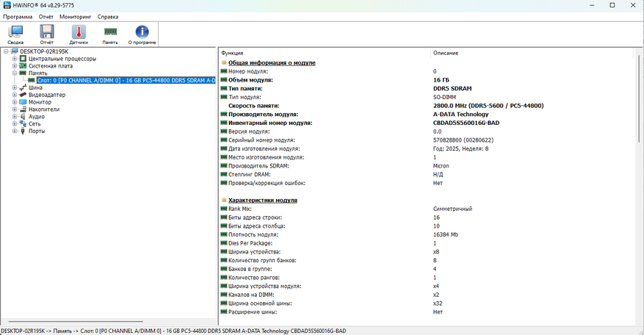Click the memory icon beside Объём модуля
Image resolution: width=644 pixels, height=335 pixels.
click(224, 80)
